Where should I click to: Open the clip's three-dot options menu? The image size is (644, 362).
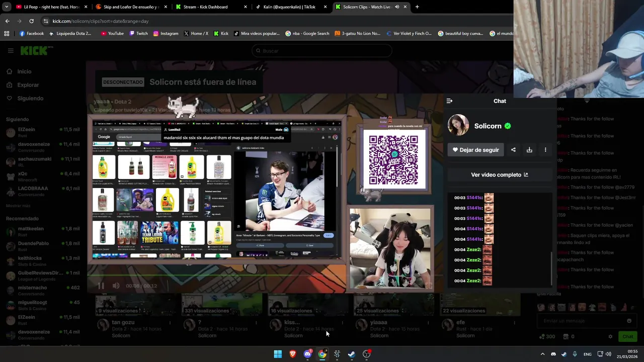click(545, 150)
